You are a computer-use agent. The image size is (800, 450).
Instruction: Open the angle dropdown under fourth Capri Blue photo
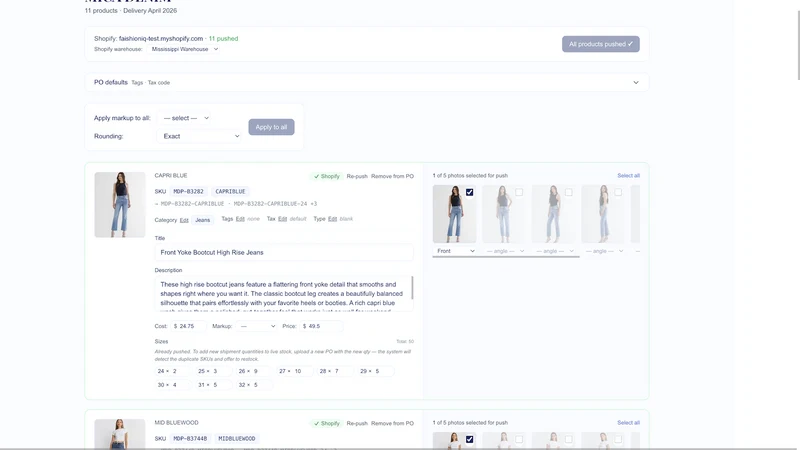[603, 251]
